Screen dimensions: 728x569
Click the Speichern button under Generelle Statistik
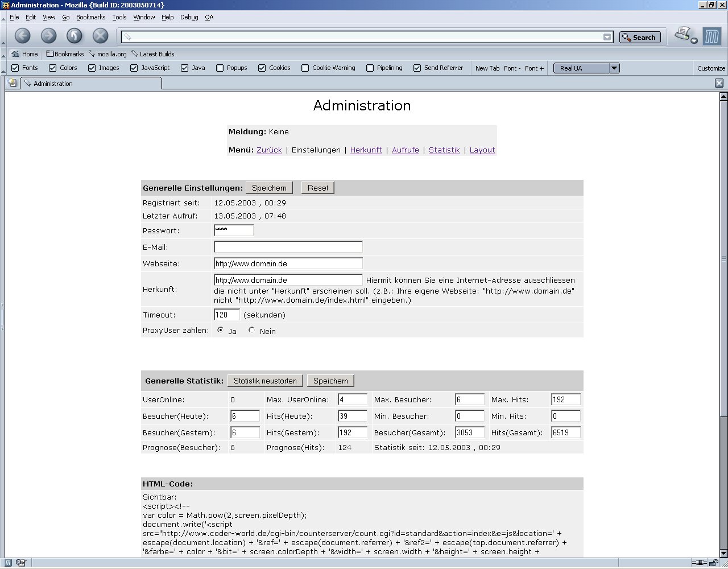[x=330, y=381]
